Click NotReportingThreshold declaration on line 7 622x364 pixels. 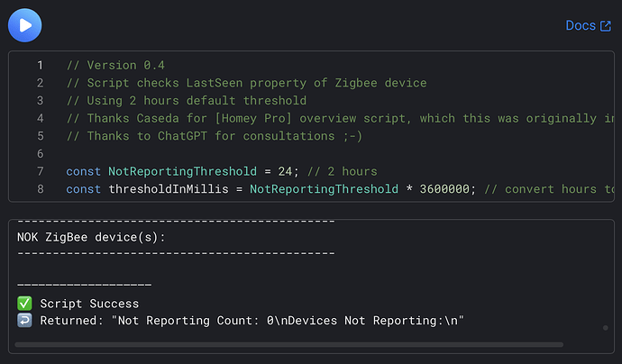point(182,171)
